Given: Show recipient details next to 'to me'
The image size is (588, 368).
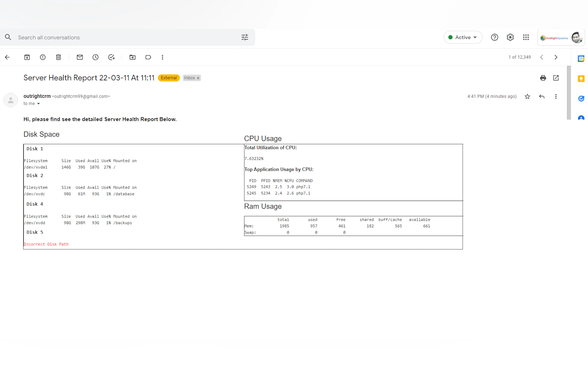Looking at the screenshot, I should 38,104.
